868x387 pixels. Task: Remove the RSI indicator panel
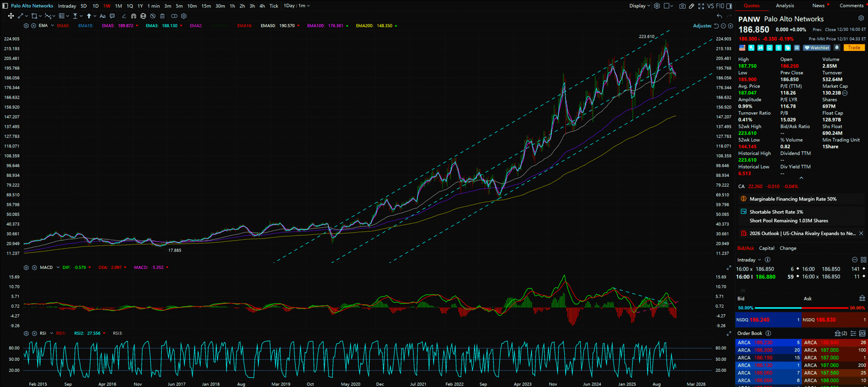pyautogui.click(x=34, y=333)
